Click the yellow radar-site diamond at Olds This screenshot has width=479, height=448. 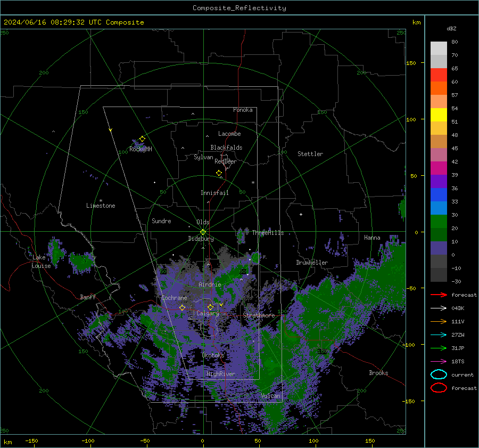pos(203,232)
